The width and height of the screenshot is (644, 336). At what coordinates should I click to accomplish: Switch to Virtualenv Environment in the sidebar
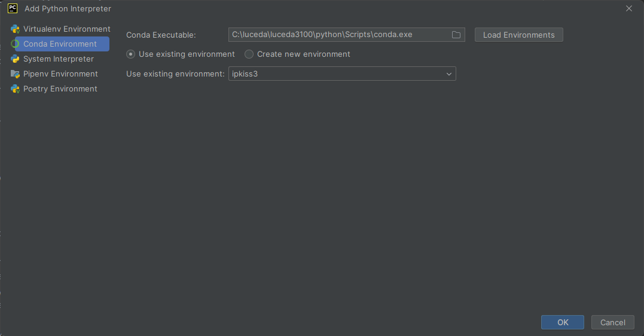pyautogui.click(x=66, y=29)
